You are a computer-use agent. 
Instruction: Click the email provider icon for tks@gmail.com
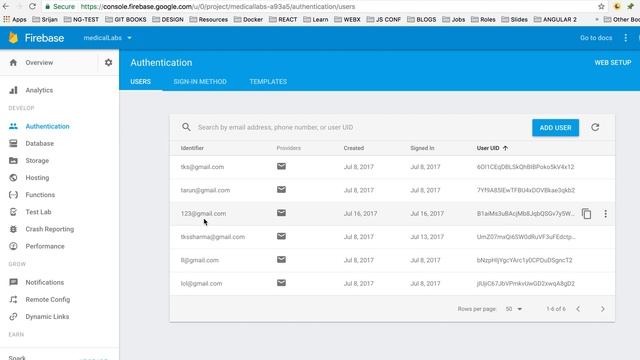(x=281, y=167)
